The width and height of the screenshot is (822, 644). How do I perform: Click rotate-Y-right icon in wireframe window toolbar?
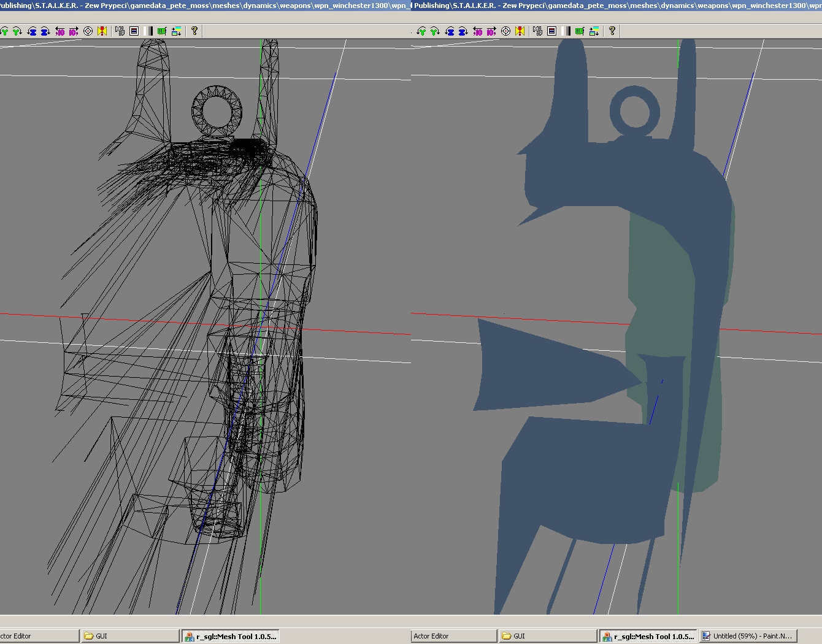17,31
